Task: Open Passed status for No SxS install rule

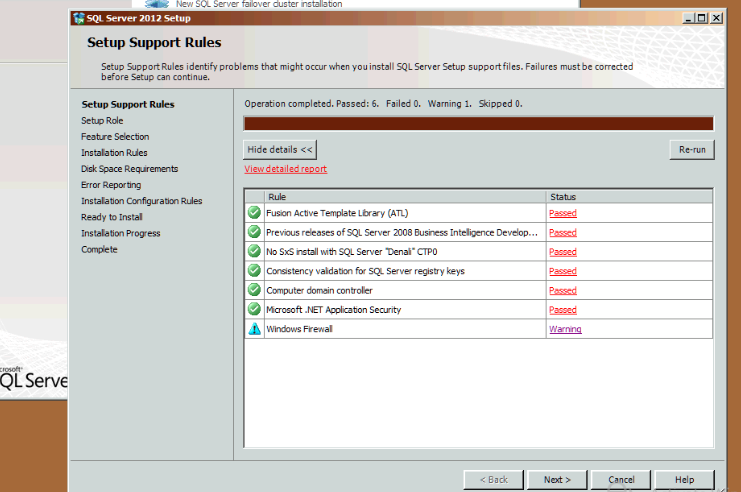Action: point(562,252)
